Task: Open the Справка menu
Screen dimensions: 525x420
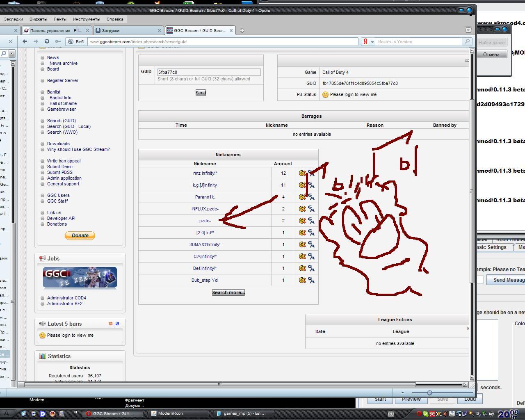Action: click(115, 19)
